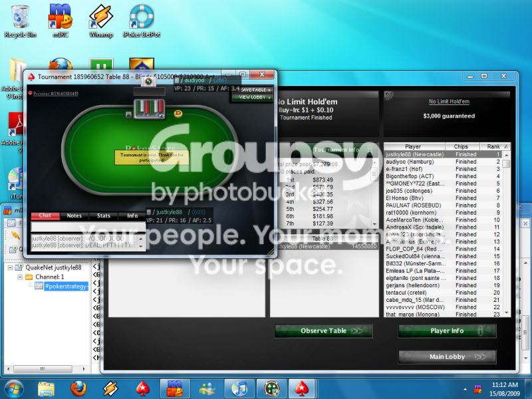Click the Windows Start orb

point(14,389)
